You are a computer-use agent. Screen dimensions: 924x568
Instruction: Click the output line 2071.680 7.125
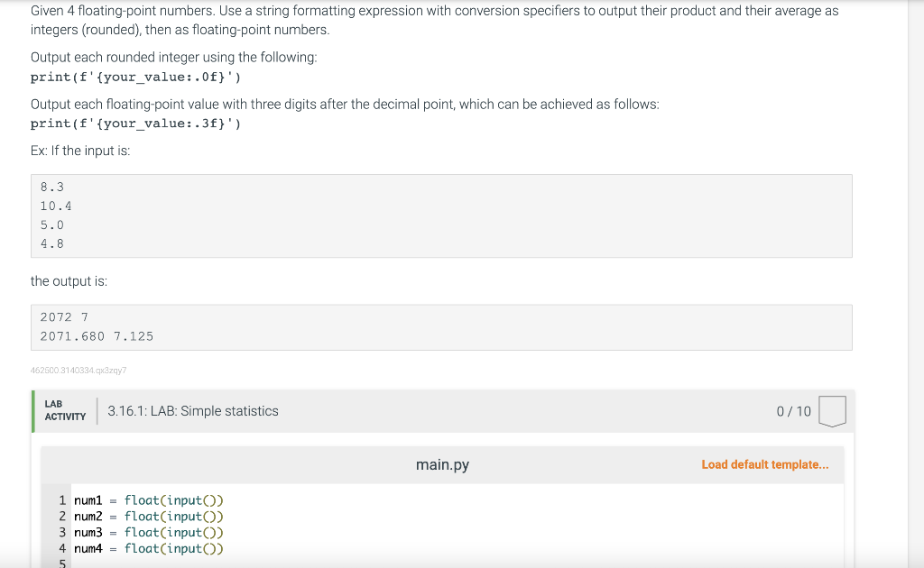(97, 336)
